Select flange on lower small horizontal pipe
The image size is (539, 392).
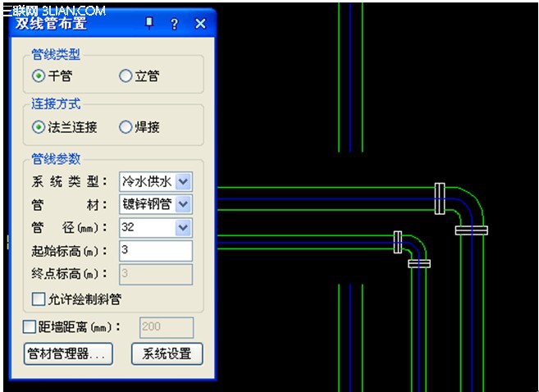pos(398,242)
